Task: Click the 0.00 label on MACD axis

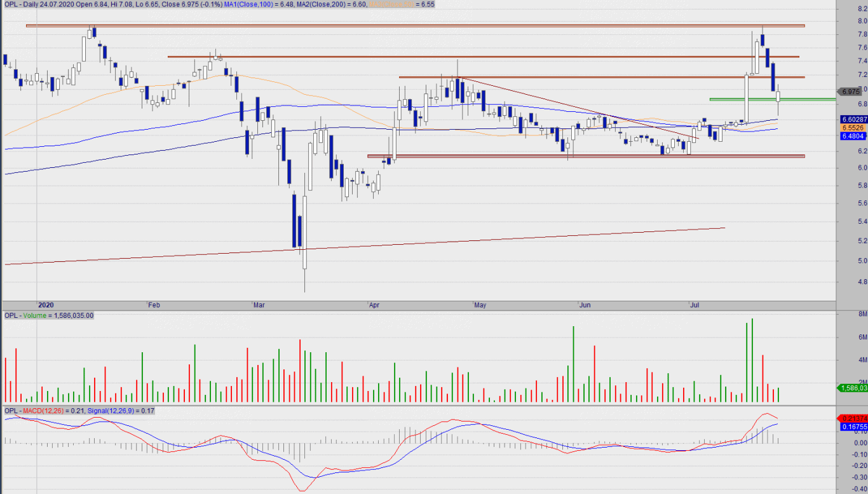Action: pos(860,443)
